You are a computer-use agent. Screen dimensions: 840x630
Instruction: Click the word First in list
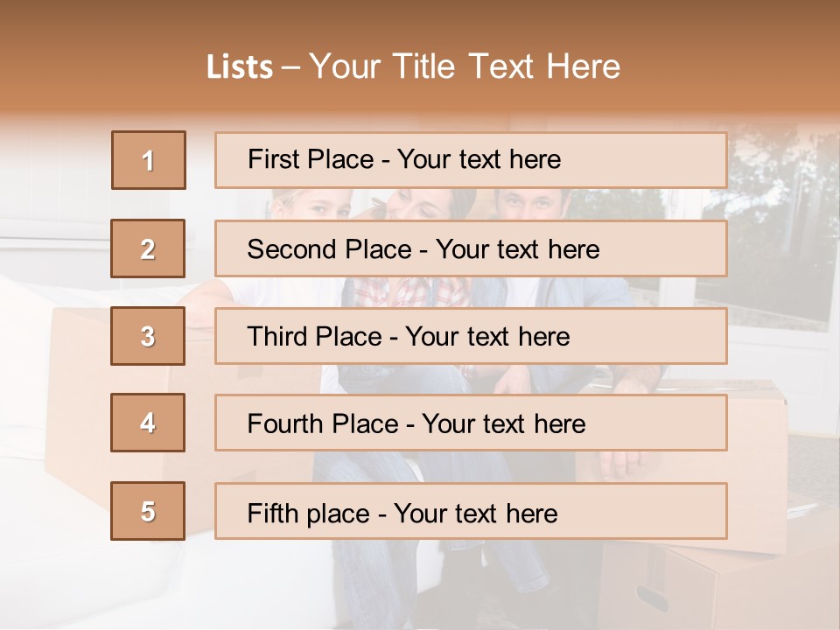271,159
